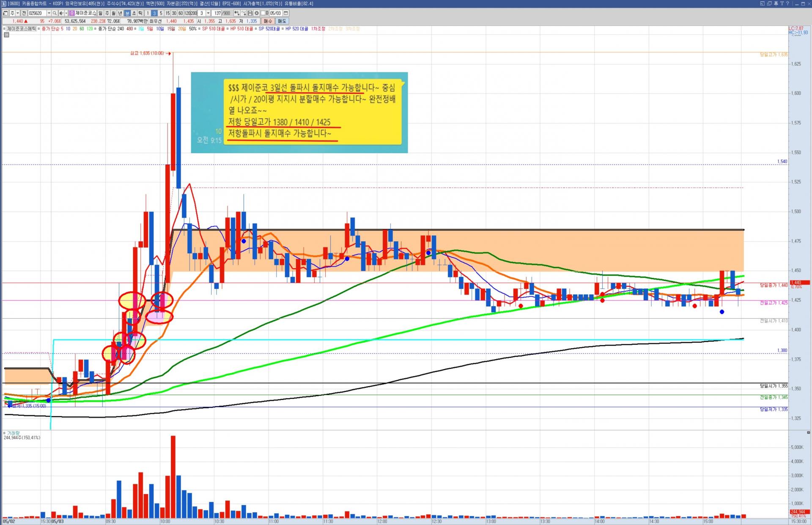The image size is (812, 525).
Task: Select the 60 minute interval tab
Action: tap(181, 13)
